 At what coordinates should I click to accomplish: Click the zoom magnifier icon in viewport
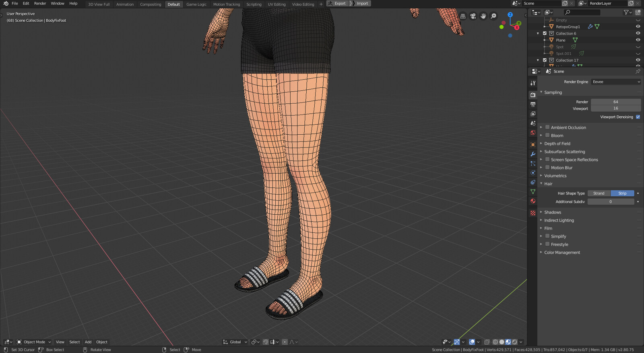[x=493, y=16]
